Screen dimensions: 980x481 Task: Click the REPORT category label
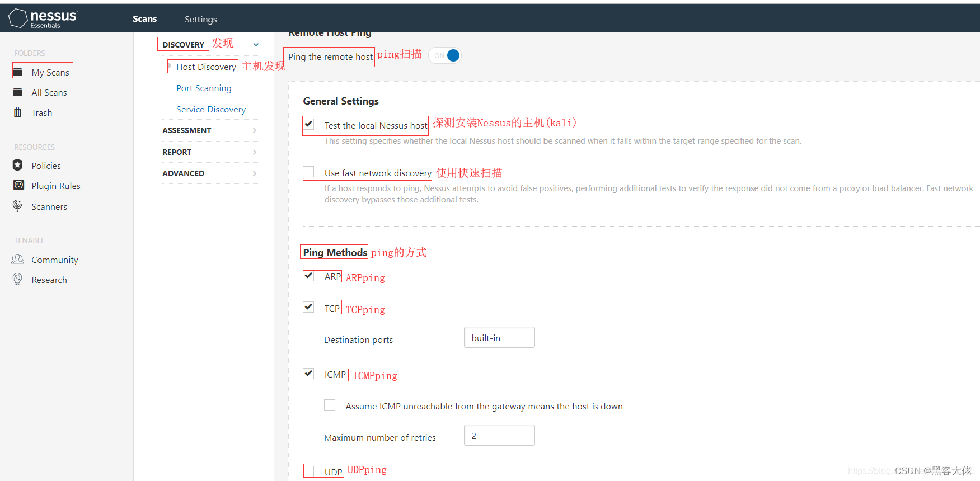(177, 152)
